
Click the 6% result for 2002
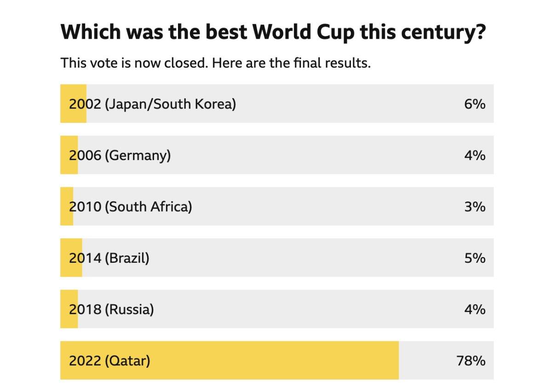[x=475, y=104]
